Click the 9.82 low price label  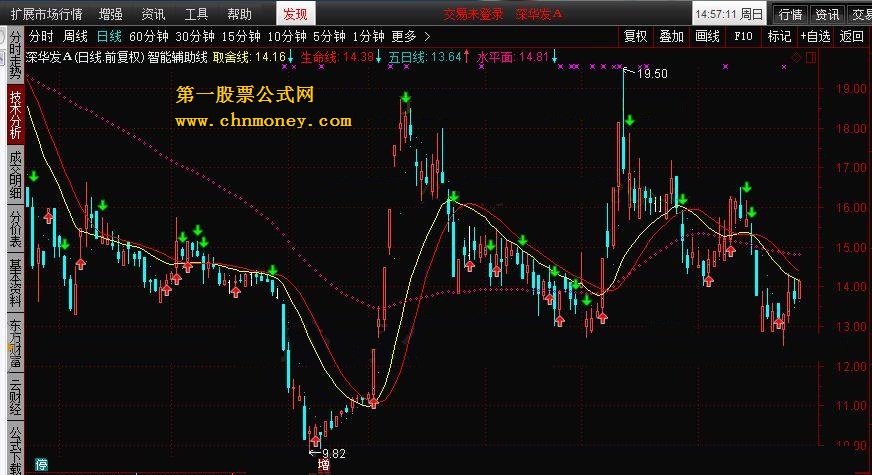(x=333, y=454)
